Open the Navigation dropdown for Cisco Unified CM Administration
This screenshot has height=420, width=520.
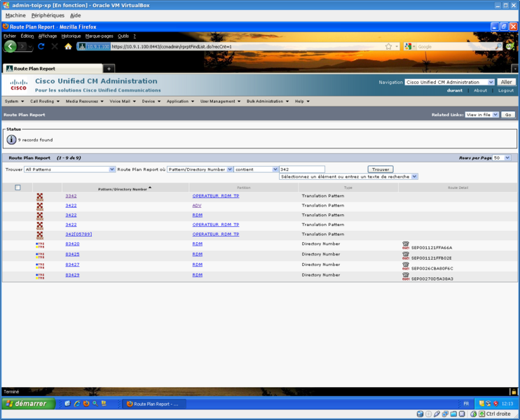tap(449, 82)
